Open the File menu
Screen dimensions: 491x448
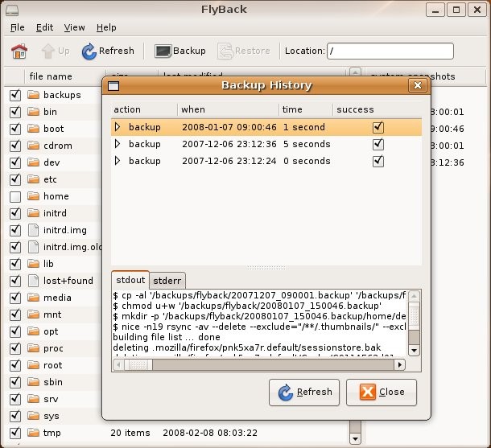pos(17,27)
